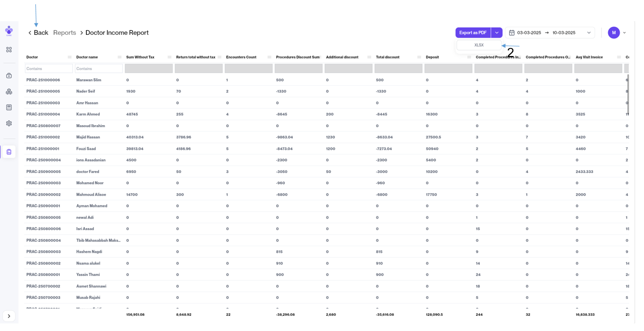644x331 pixels.
Task: Open the date range picker dropdown
Action: point(588,33)
